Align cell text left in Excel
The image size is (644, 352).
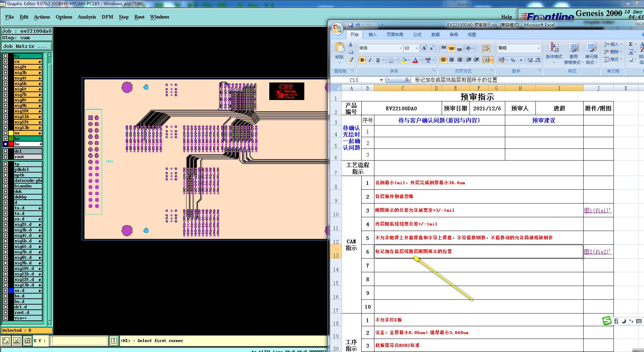click(x=443, y=60)
